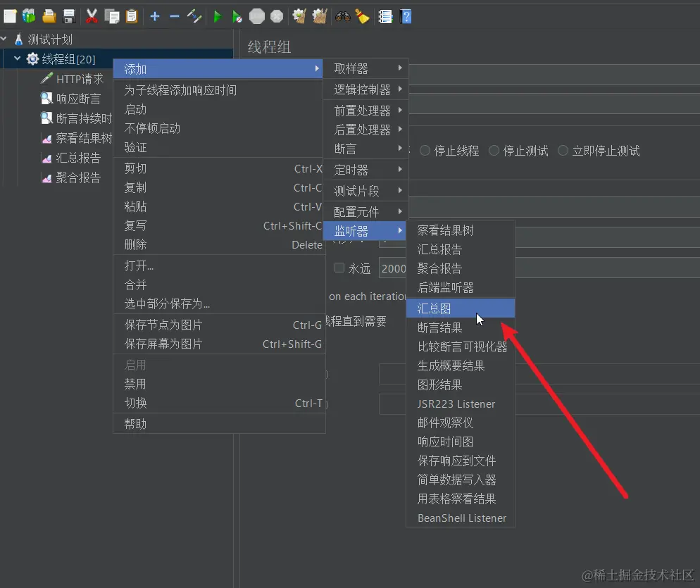Click 禁用 in context menu
The image size is (700, 588).
click(x=218, y=384)
